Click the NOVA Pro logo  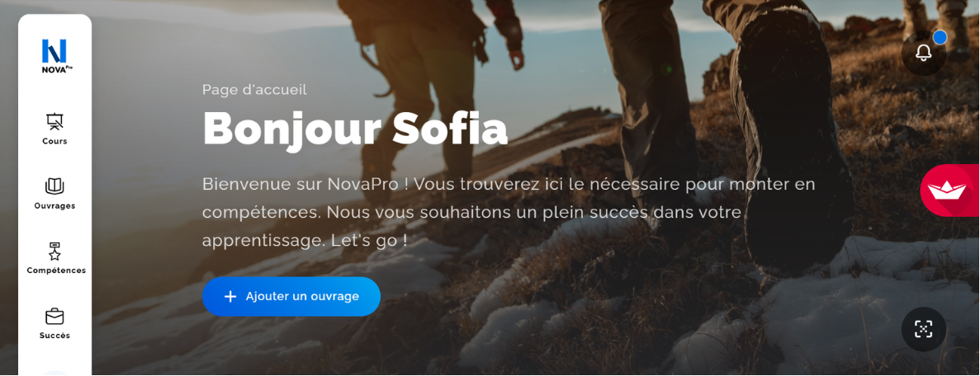(x=54, y=56)
